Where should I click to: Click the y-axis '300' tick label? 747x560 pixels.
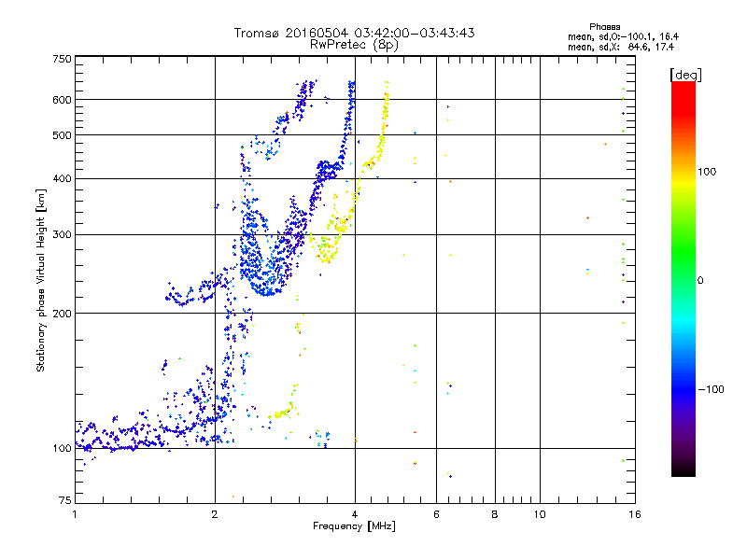click(x=62, y=234)
